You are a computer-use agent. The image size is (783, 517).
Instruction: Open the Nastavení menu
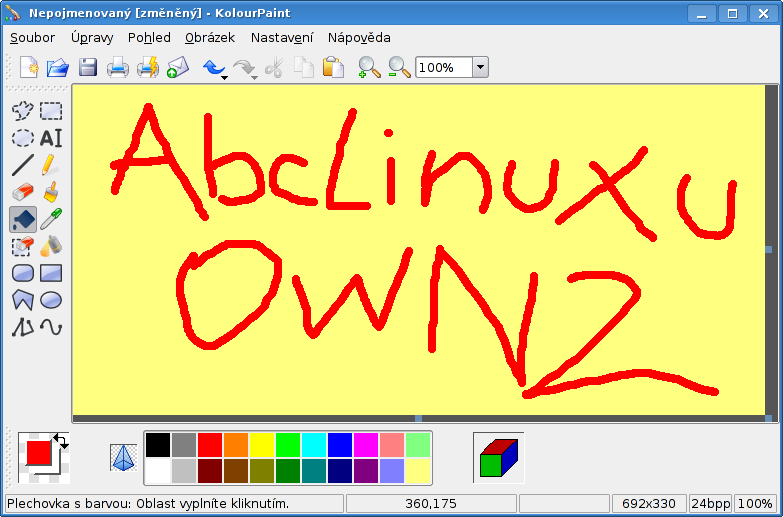[282, 38]
